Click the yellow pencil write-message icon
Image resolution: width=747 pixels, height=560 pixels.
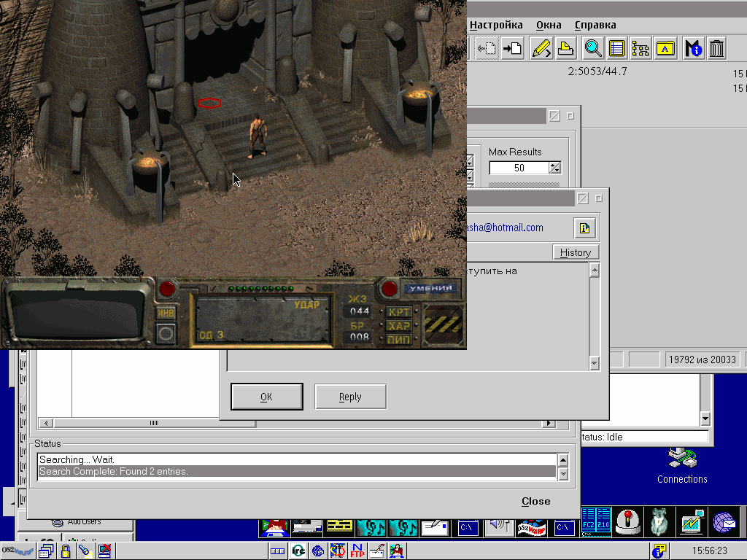(541, 48)
